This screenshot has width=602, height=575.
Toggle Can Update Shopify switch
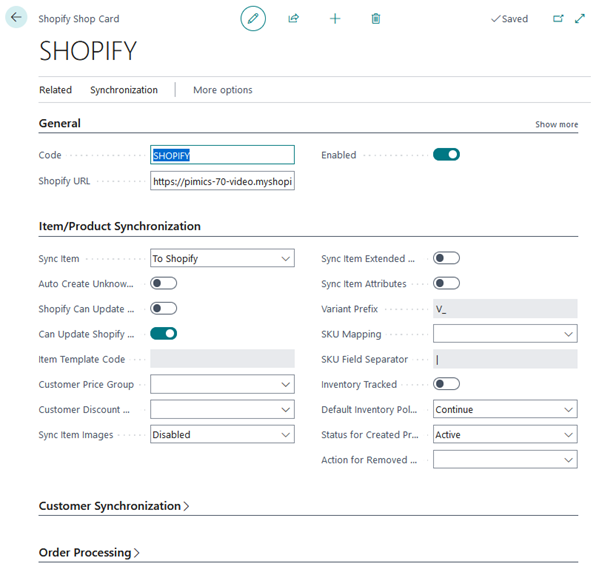164,334
